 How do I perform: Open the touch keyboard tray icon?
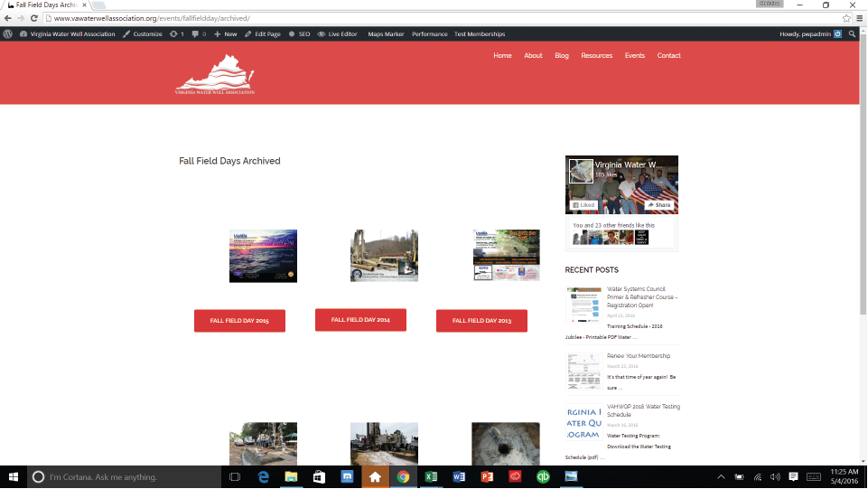(814, 477)
